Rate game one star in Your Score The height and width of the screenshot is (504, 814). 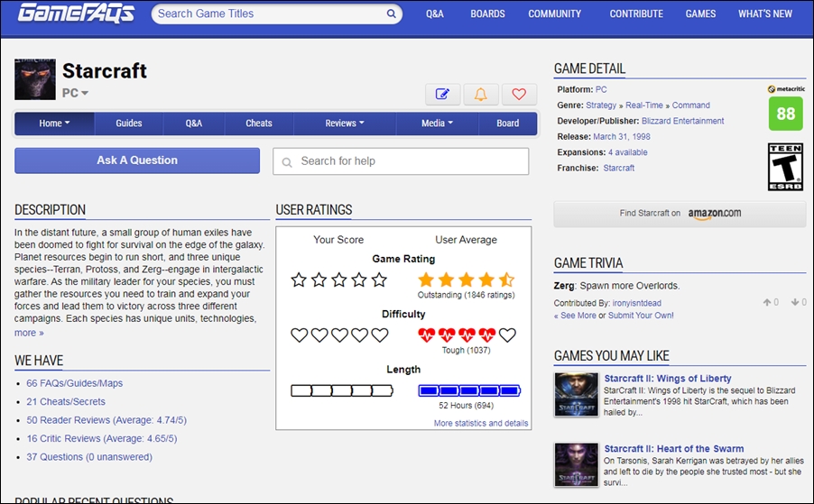click(x=299, y=280)
